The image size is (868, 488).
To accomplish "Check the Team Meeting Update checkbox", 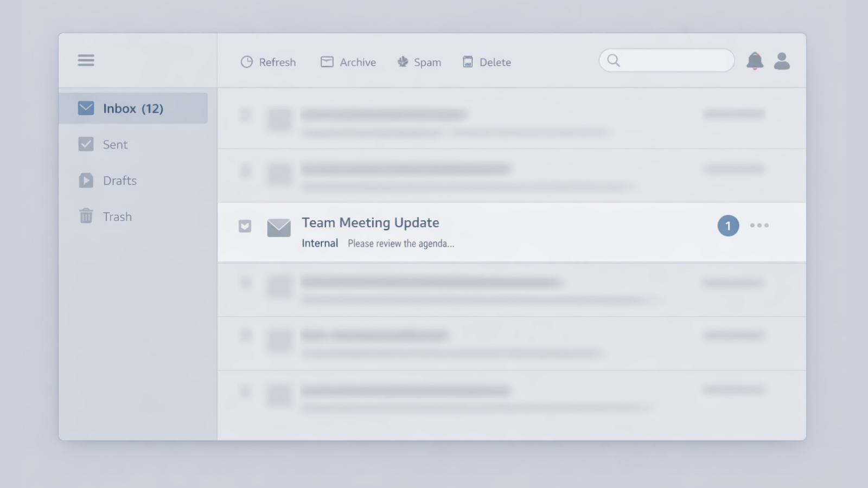I will 245,226.
